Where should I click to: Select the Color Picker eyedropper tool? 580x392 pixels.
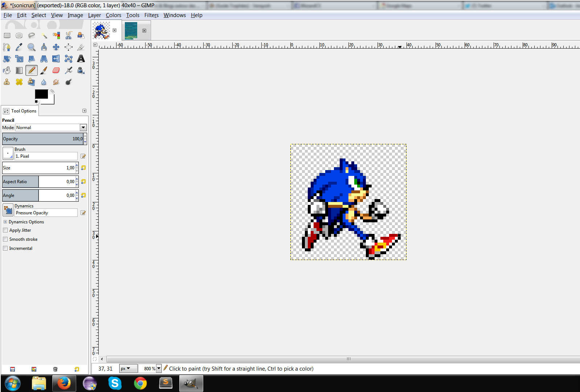pos(19,47)
